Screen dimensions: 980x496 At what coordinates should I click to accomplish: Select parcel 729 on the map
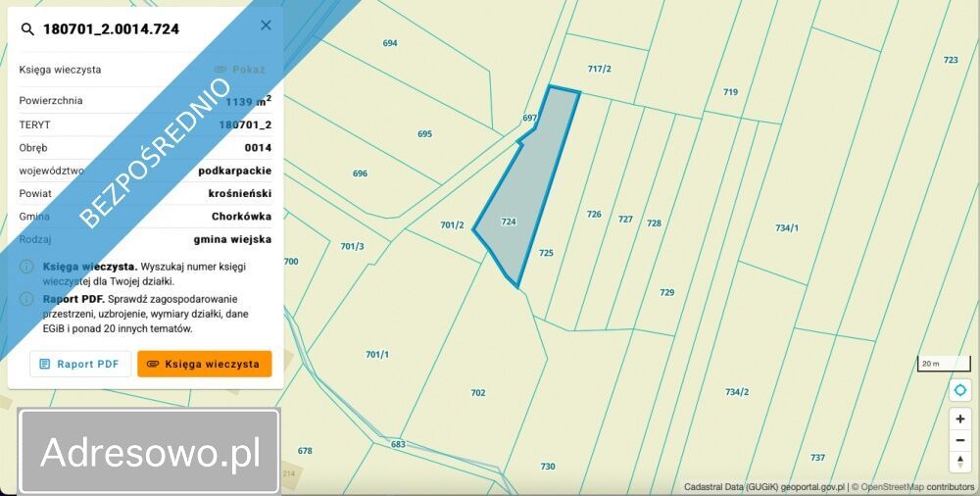[x=666, y=292]
